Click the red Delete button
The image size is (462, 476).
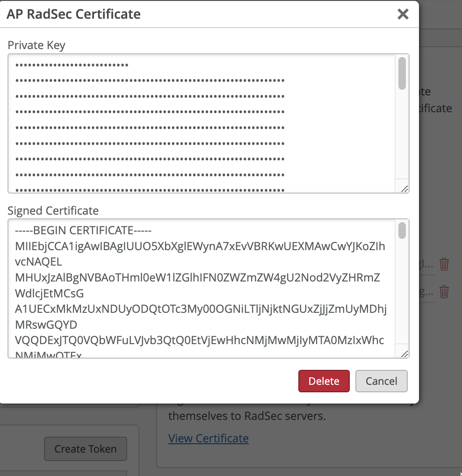pyautogui.click(x=324, y=381)
